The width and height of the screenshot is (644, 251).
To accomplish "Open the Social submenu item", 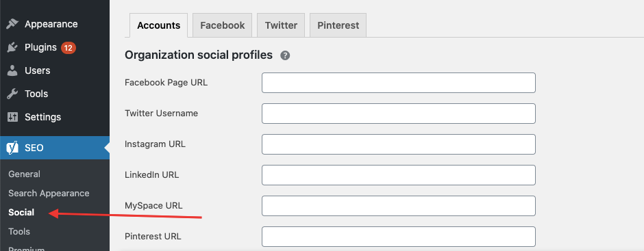I will tap(21, 213).
